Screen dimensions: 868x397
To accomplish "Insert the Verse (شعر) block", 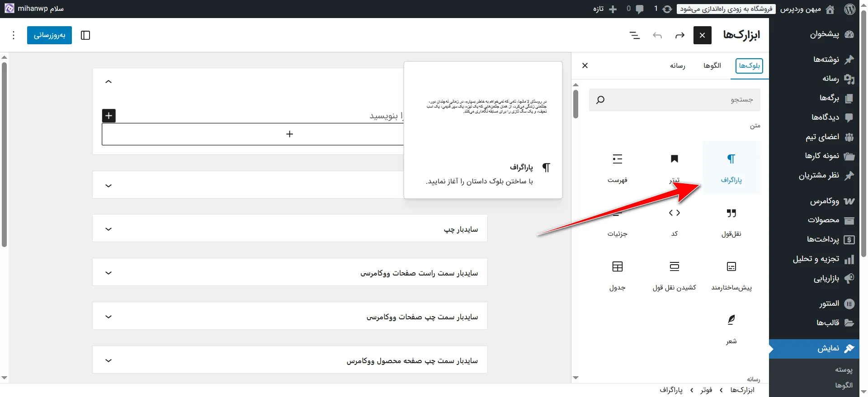I will coord(731,329).
